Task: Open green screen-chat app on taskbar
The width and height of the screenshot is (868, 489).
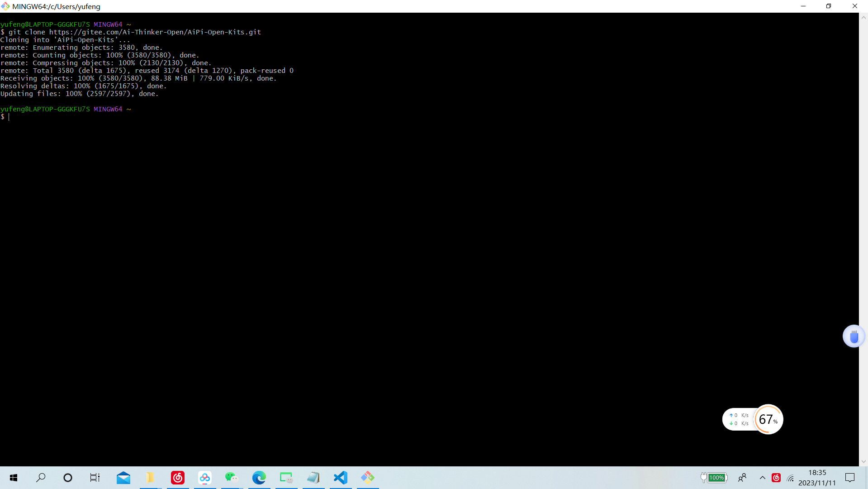Action: [286, 478]
